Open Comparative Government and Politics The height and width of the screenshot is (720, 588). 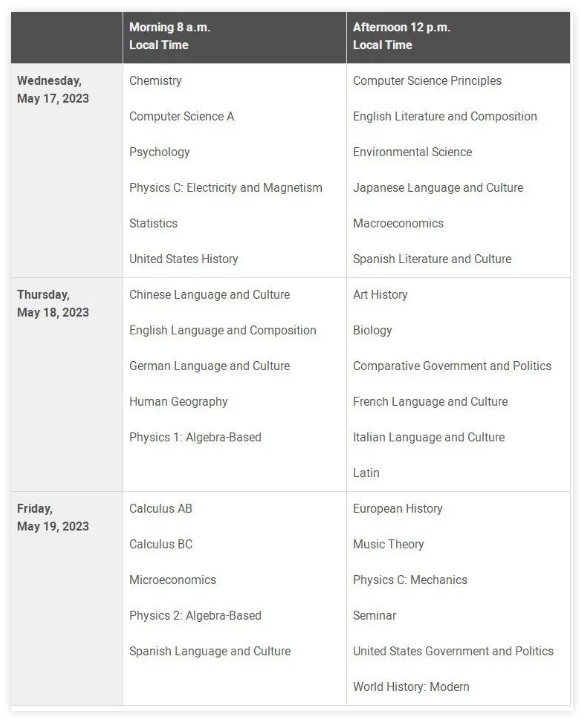coord(452,366)
